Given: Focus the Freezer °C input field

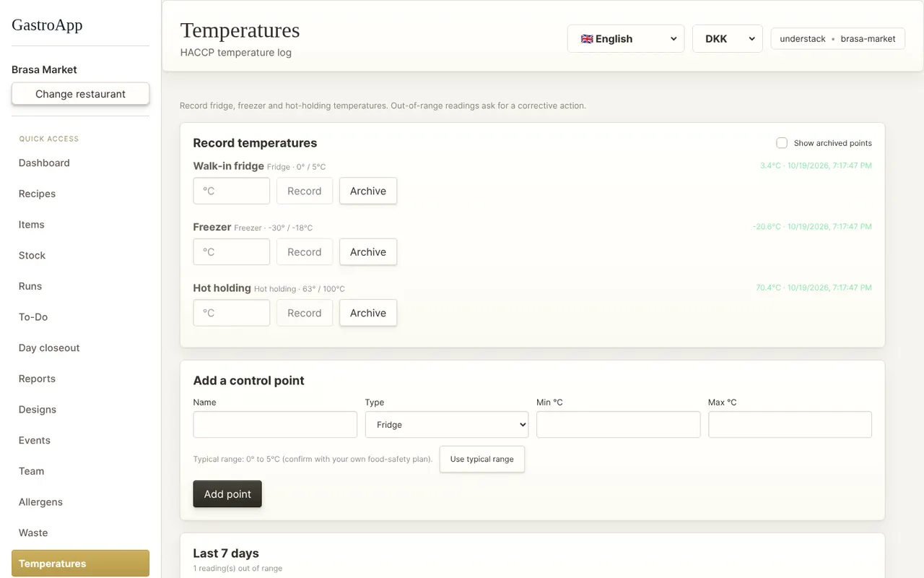Looking at the screenshot, I should point(232,252).
